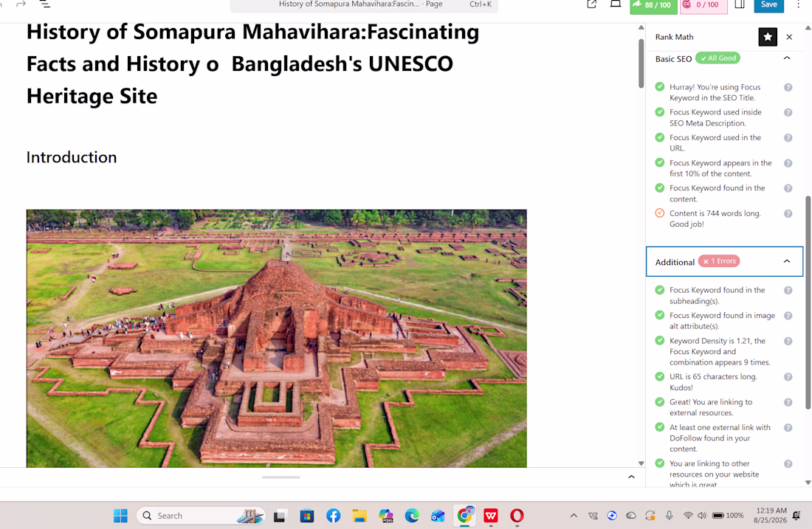Viewport: 812px width, 529px height.
Task: Open help for Keyword in Meta Description
Action: coord(788,112)
